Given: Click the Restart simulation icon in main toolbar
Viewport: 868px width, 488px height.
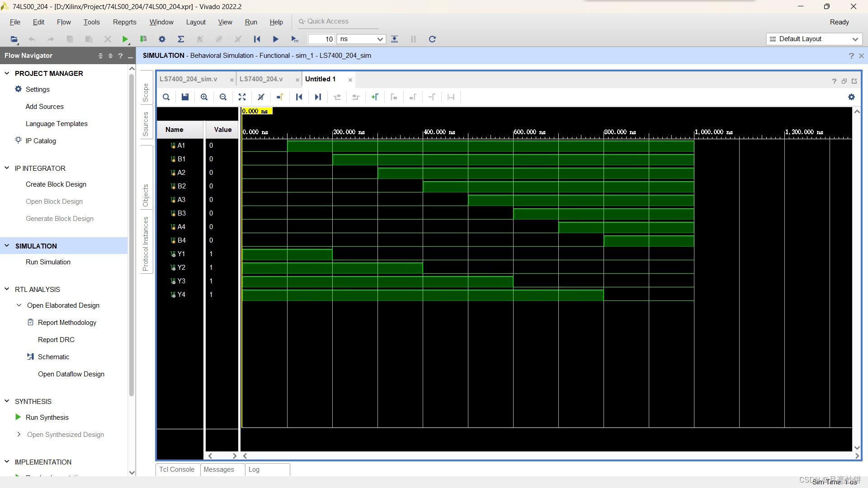Looking at the screenshot, I should pyautogui.click(x=257, y=39).
